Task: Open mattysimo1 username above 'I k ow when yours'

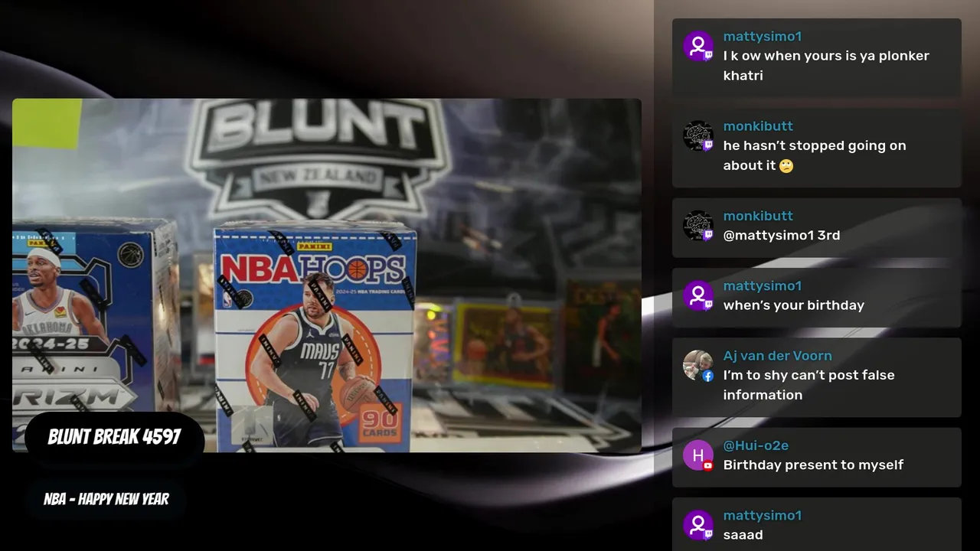Action: tap(763, 36)
